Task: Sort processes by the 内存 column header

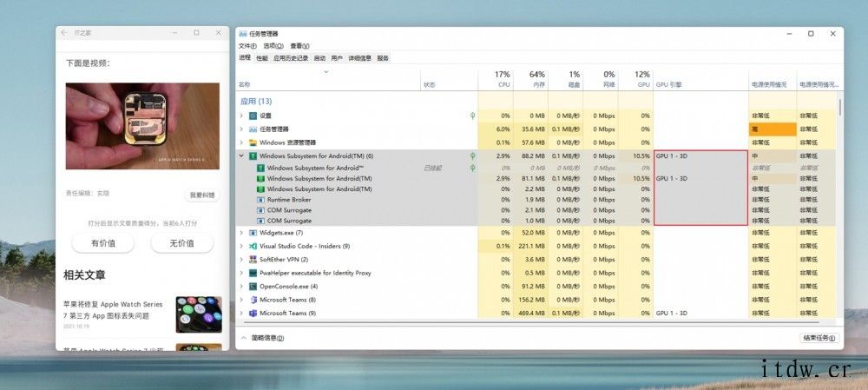Action: [x=531, y=79]
